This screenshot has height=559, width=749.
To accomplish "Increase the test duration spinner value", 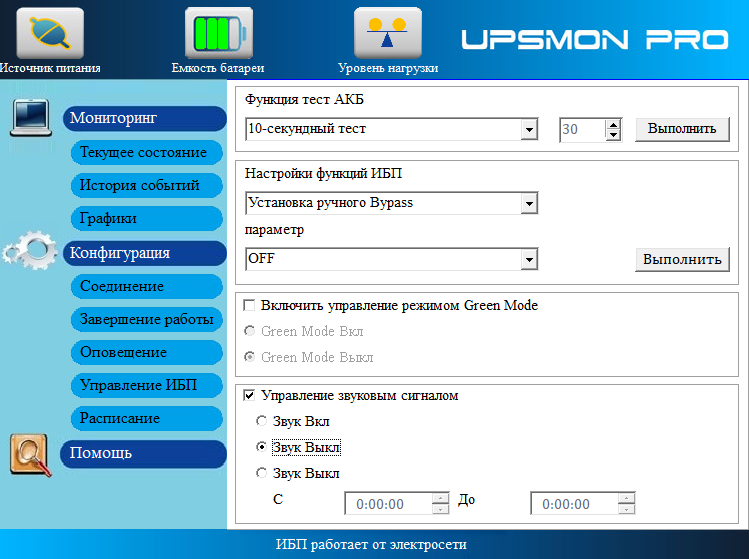I will [613, 125].
